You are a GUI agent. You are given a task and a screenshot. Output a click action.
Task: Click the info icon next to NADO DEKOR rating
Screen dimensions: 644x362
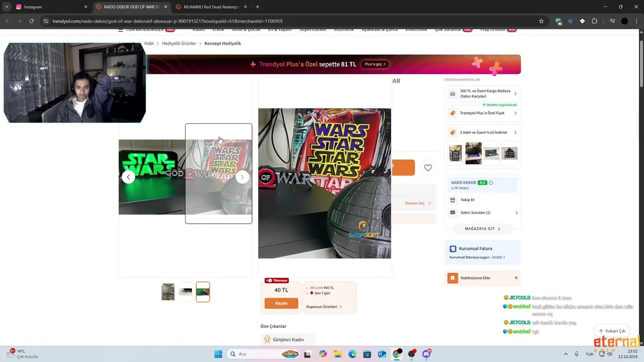tap(491, 183)
